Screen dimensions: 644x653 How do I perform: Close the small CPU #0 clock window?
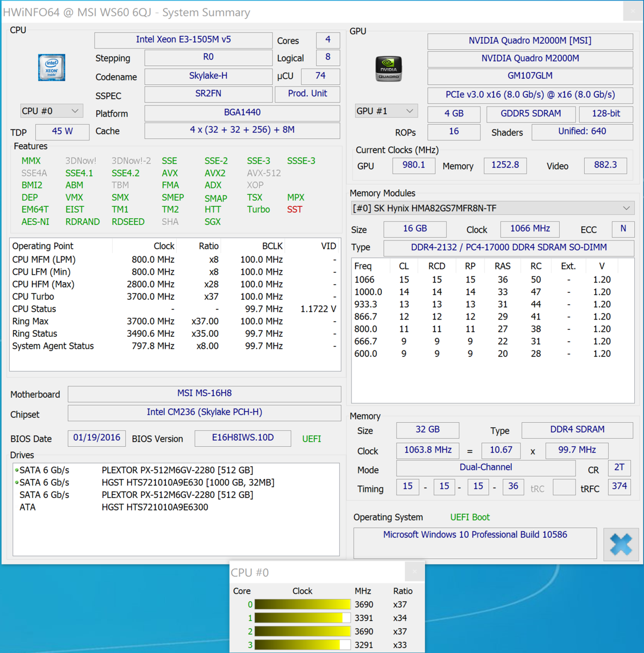(414, 572)
